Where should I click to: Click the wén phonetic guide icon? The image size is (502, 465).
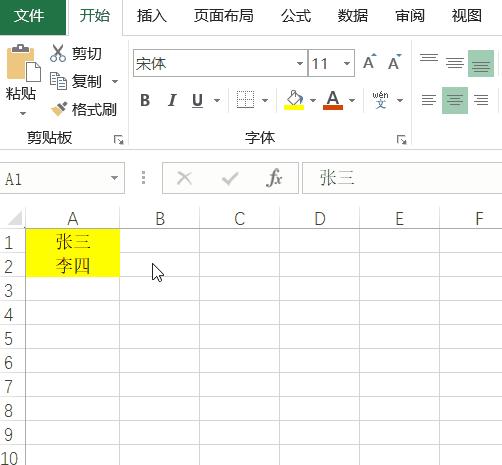pos(381,100)
